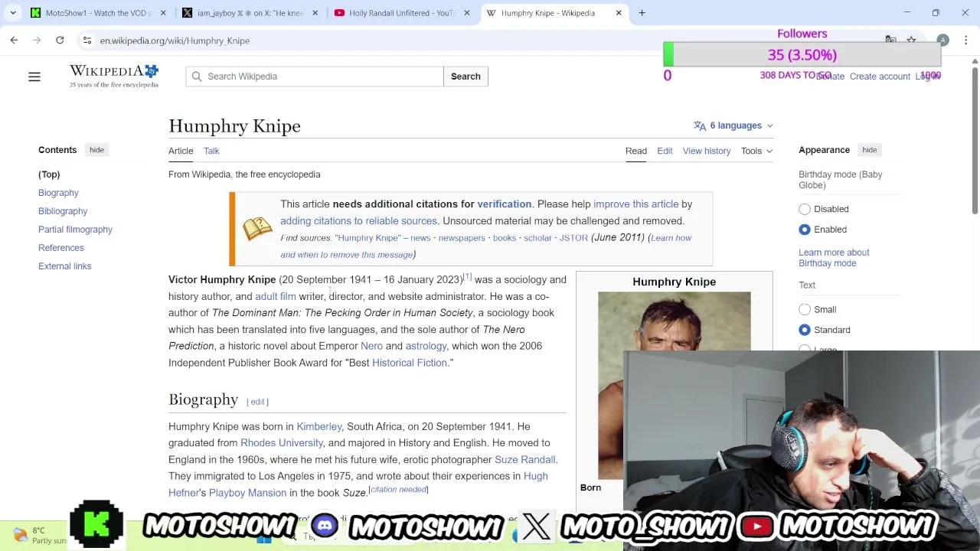Open the Wikipedia main menu hamburger icon
Image resolution: width=980 pixels, height=551 pixels.
tap(34, 77)
